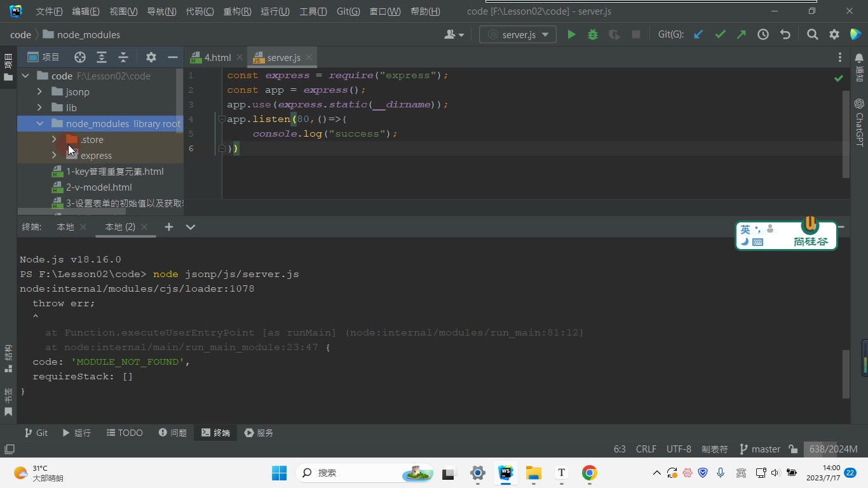Start debugging with the bug icon

click(x=593, y=35)
